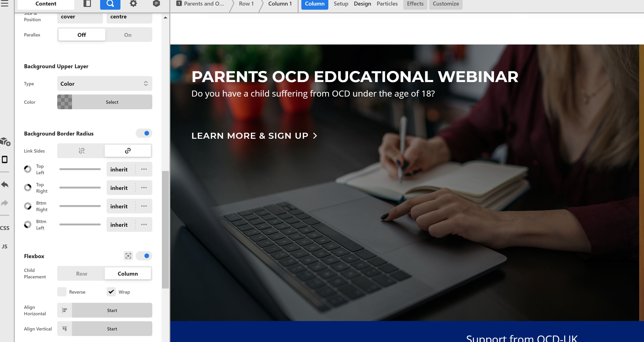Open the JS editor
Viewport: 644px width, 342px height.
(x=5, y=247)
